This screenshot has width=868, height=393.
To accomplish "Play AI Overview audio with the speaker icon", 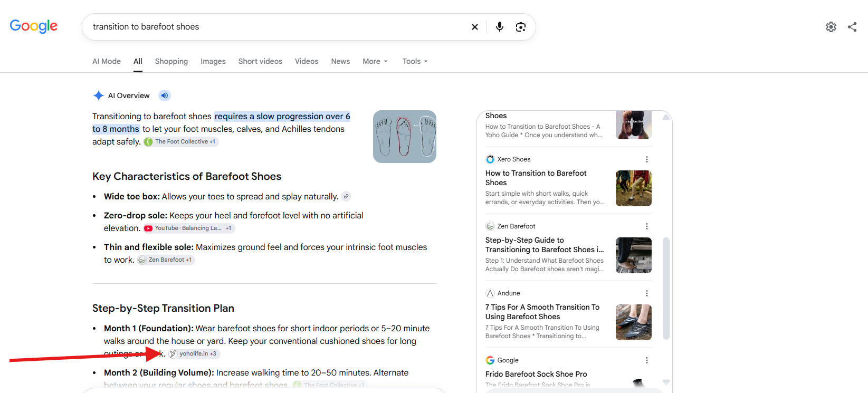I will (165, 95).
